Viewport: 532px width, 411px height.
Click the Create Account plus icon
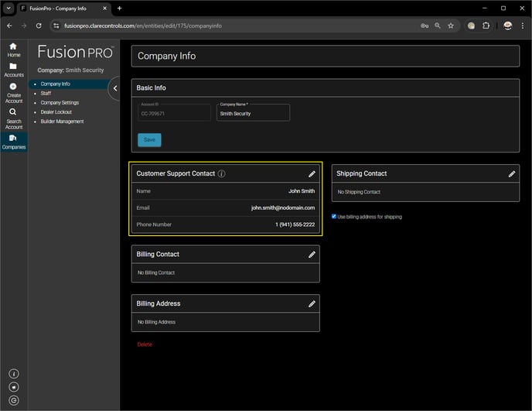(13, 86)
